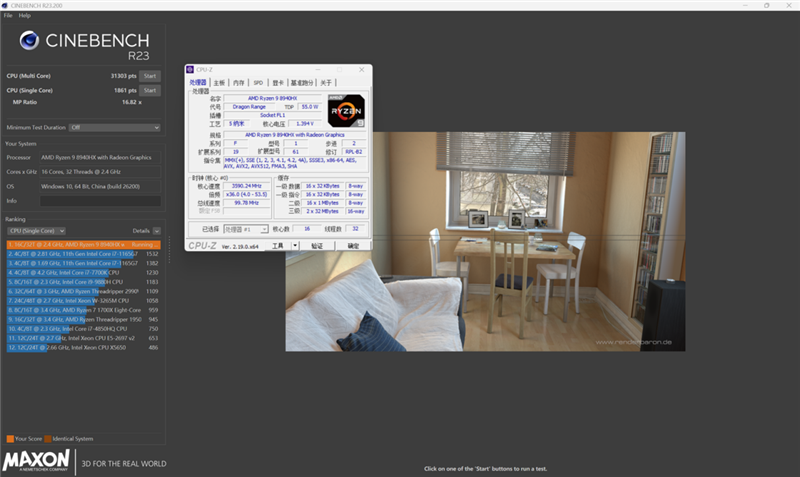This screenshot has width=800, height=477.
Task: Switch to CPU-Z 内存 tab
Action: pos(238,83)
